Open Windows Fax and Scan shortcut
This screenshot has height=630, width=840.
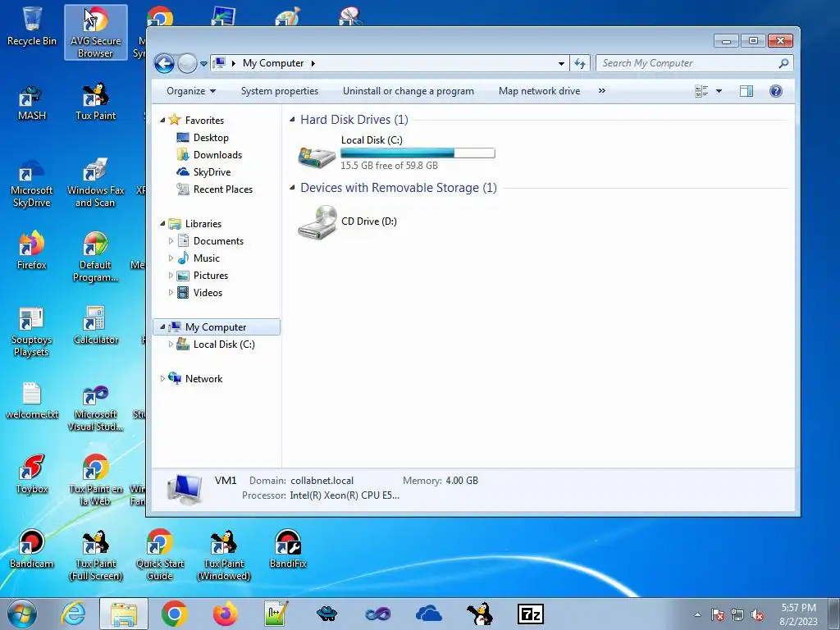95,183
